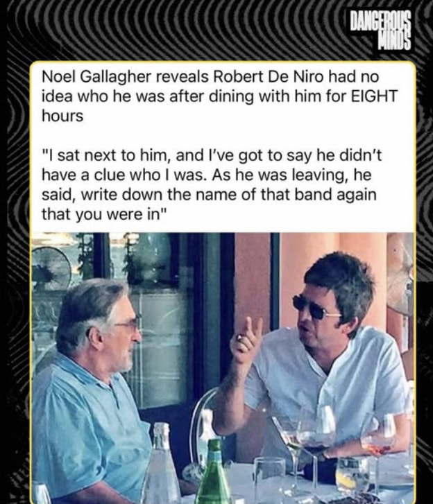Click the water glass with lemon slice
433x504 pixels.
tap(351, 476)
